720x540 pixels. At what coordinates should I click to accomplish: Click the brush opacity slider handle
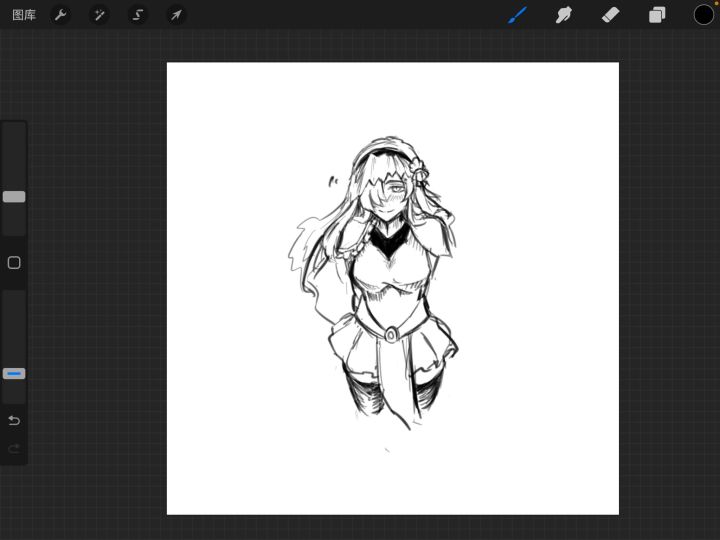[14, 373]
